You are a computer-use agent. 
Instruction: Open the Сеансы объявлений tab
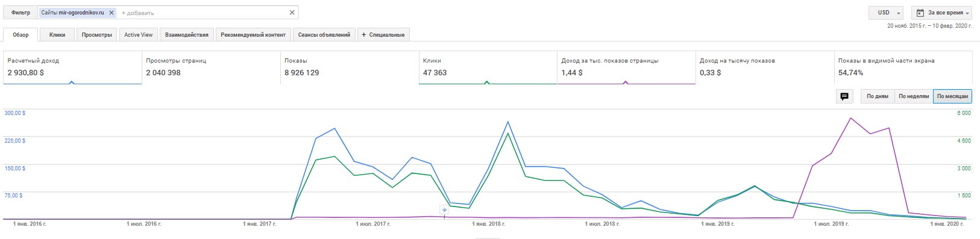click(324, 35)
